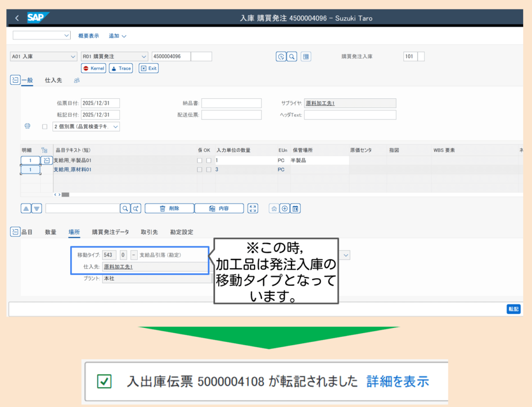532x407 pixels.
Task: Expand the 追加 menu chevron
Action: 124,36
